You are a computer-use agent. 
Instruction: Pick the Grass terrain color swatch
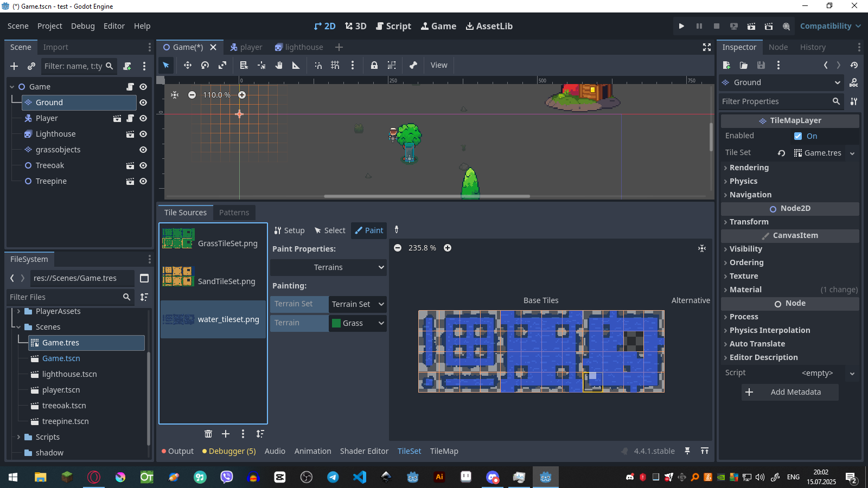tap(336, 323)
